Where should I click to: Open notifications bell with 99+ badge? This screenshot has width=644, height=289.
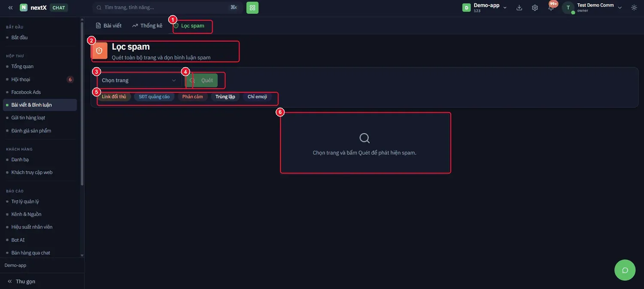[x=551, y=7]
